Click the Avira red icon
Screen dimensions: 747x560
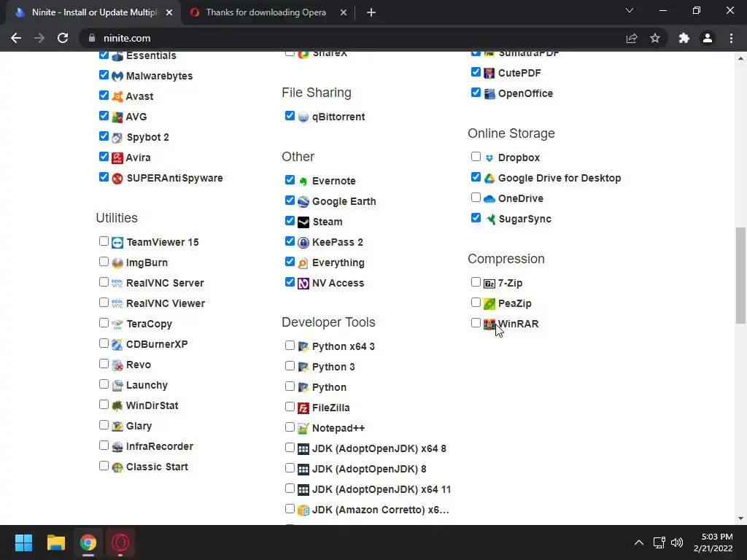(117, 157)
